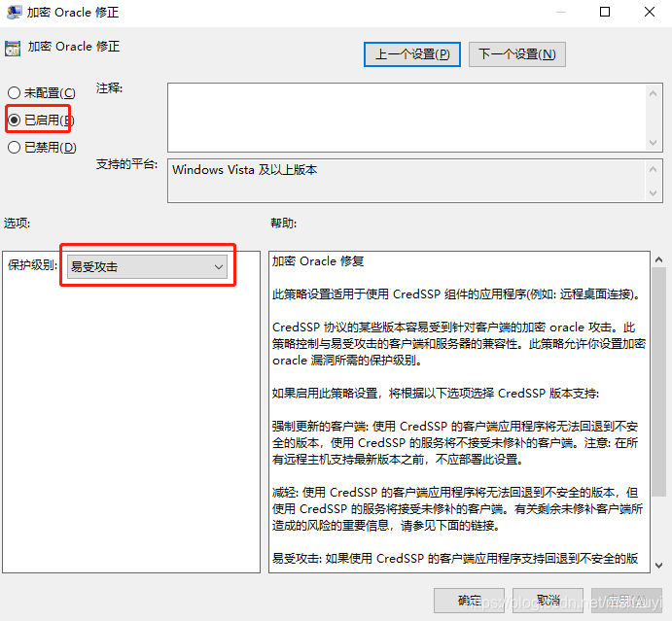Click the policy setting icon beside heading
The image size is (672, 621).
click(13, 49)
